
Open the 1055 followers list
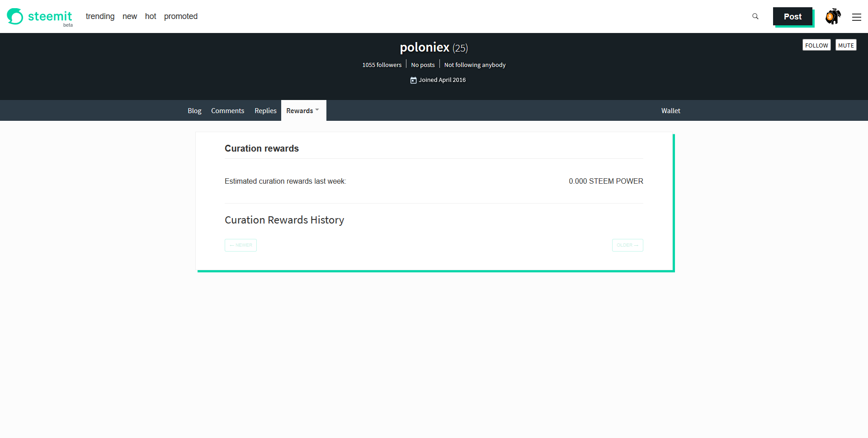(382, 65)
